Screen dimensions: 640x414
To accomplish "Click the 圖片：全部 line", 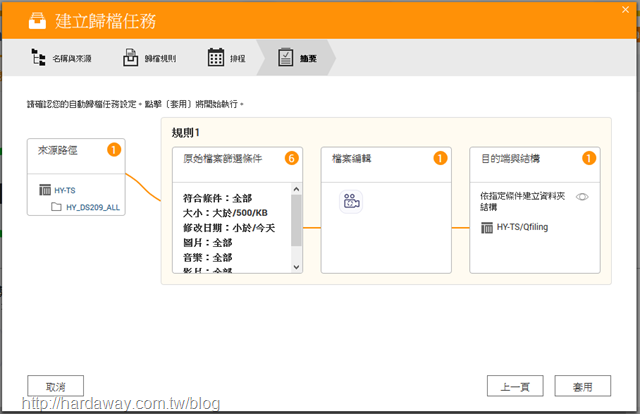I will coord(207,243).
